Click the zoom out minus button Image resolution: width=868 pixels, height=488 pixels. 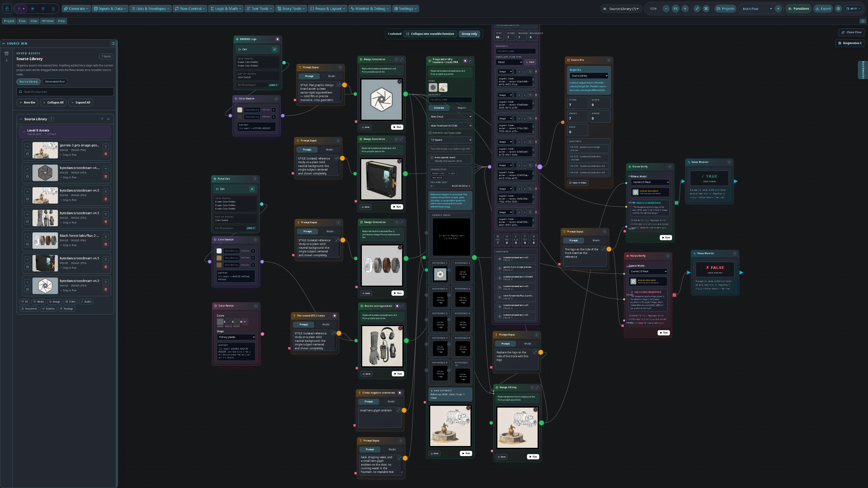[x=666, y=9]
